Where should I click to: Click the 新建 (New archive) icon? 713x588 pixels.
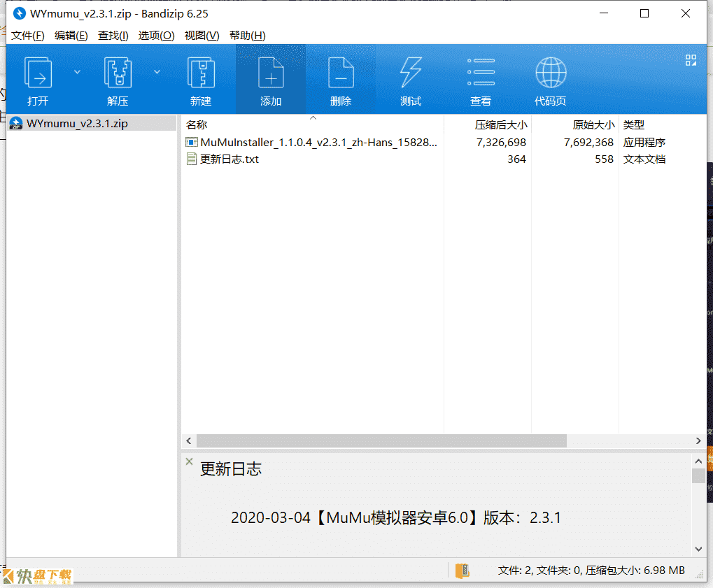[x=201, y=72]
